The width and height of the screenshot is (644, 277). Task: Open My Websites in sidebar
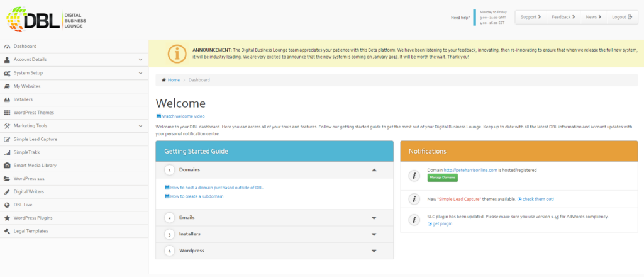(x=74, y=86)
